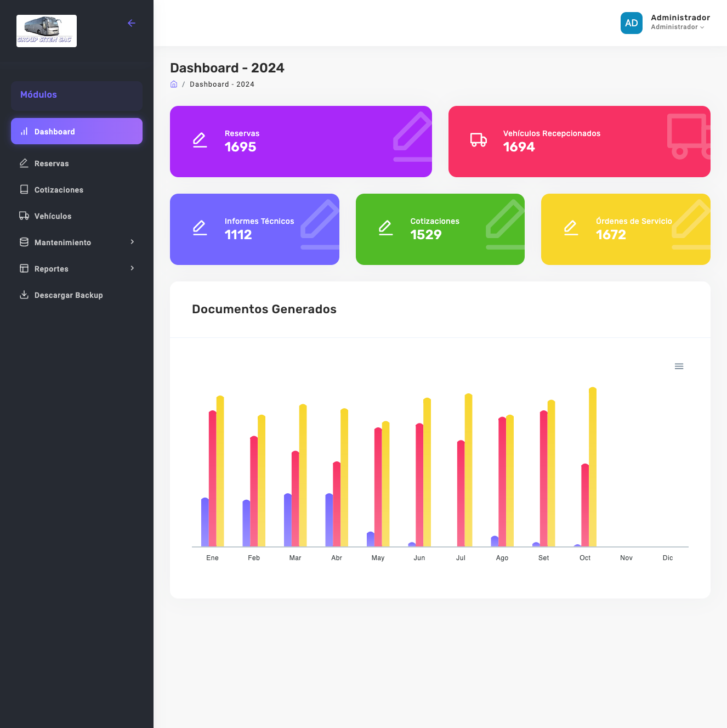
Task: Click the Vehículos truck icon in sidebar
Action: point(24,216)
